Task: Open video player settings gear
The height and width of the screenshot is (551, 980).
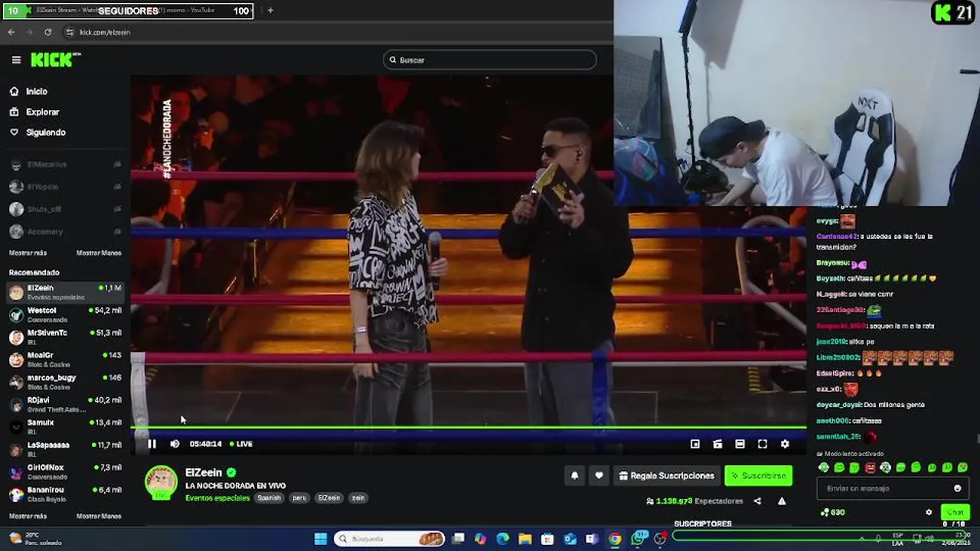Action: click(785, 444)
